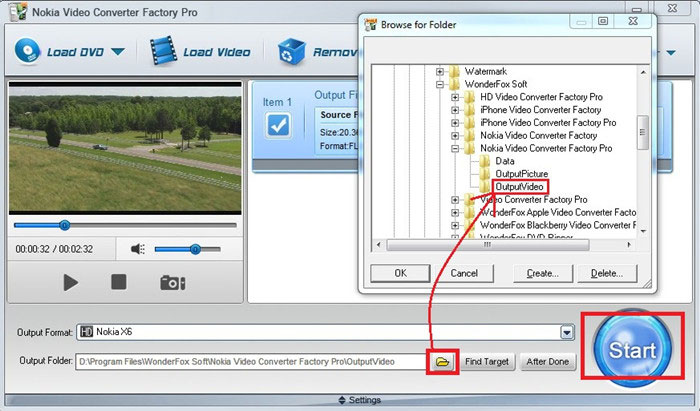This screenshot has width=700, height=411.
Task: Select WonderFox Apple Video Converter folder
Action: pos(558,212)
